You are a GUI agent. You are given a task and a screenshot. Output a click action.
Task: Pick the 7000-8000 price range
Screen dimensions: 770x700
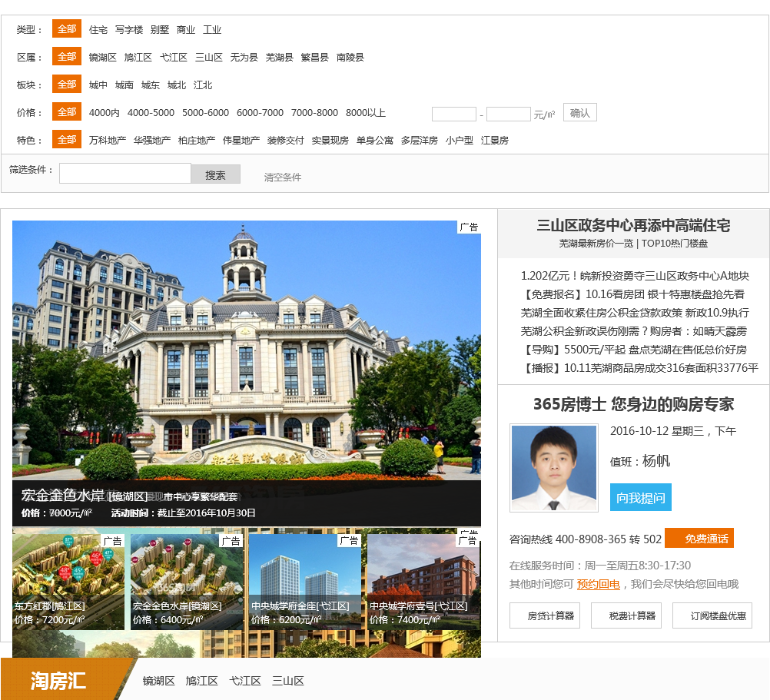(x=314, y=112)
